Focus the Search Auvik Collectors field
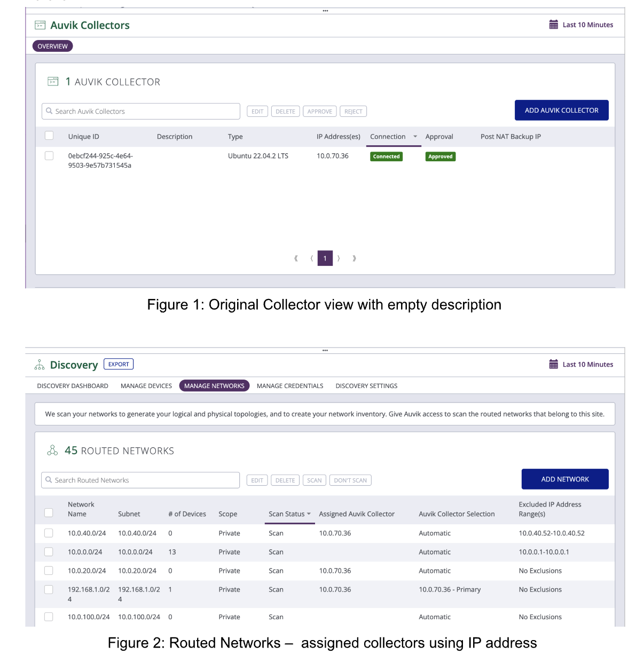 pos(141,111)
